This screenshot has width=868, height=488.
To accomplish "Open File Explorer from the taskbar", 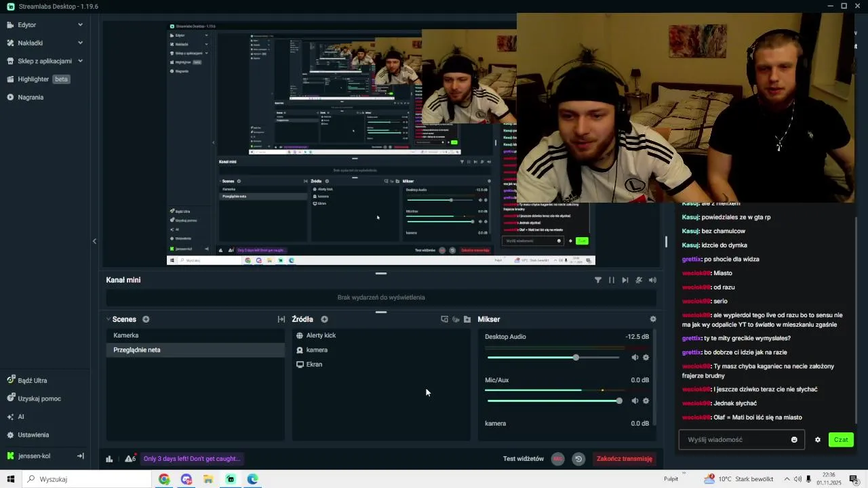I will 208,479.
